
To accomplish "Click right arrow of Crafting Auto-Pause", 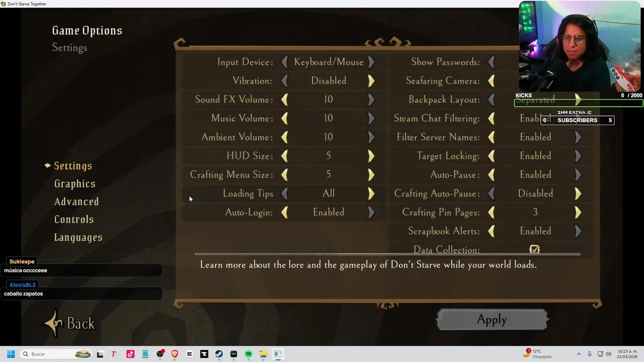I will [578, 194].
